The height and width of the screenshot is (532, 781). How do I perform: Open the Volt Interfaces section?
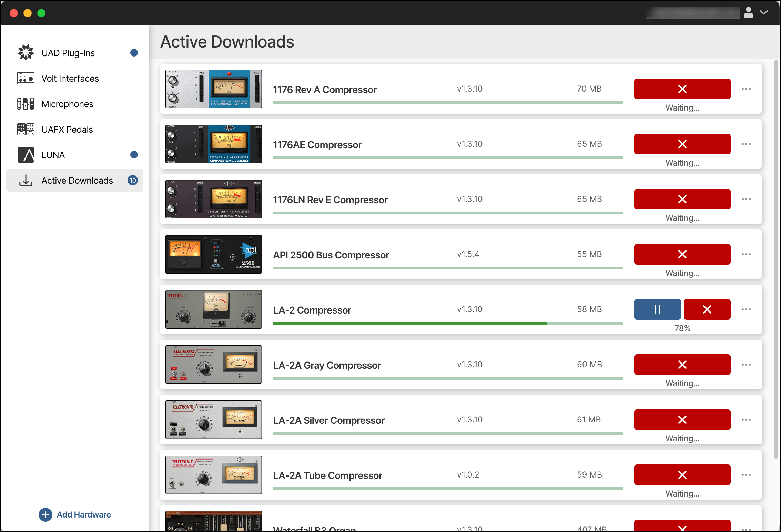pyautogui.click(x=70, y=78)
